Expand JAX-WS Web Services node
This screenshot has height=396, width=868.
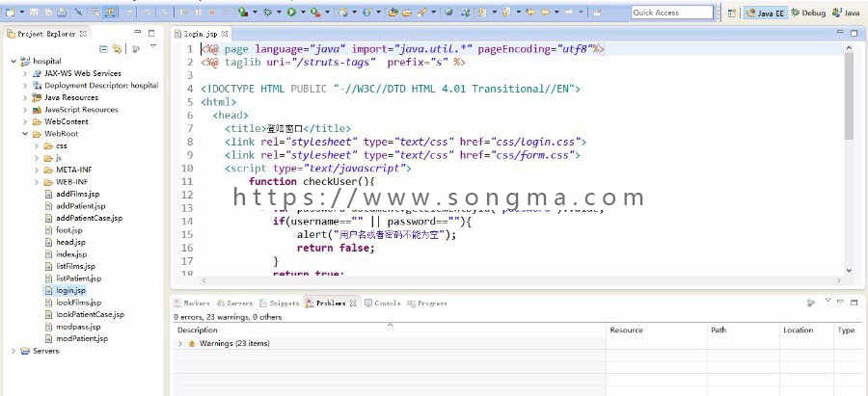click(25, 73)
